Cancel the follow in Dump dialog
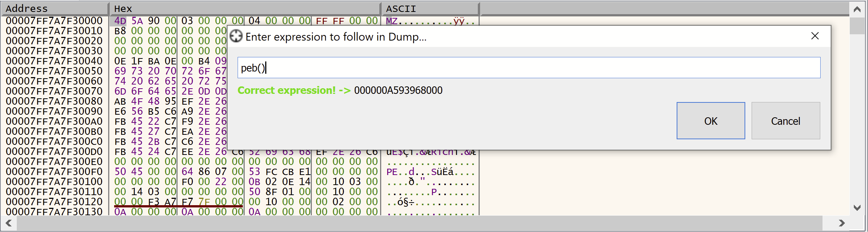 [785, 121]
